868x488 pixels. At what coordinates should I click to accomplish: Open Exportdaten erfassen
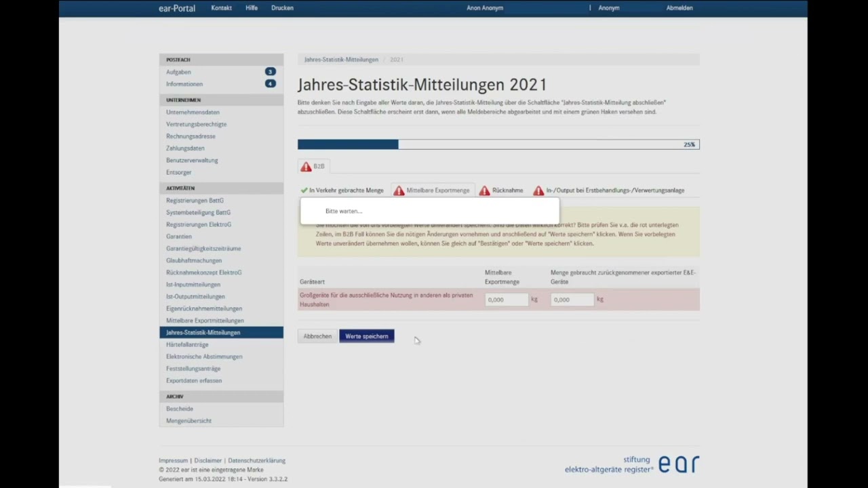click(194, 381)
